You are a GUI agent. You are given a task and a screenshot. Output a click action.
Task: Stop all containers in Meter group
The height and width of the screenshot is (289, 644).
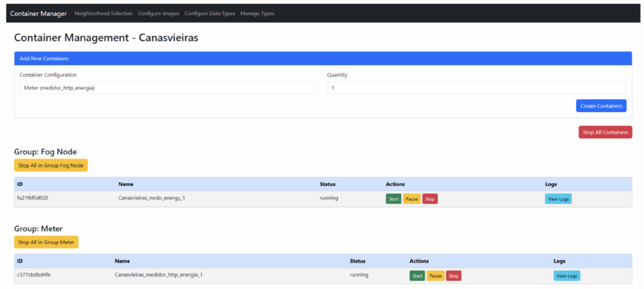pos(46,242)
